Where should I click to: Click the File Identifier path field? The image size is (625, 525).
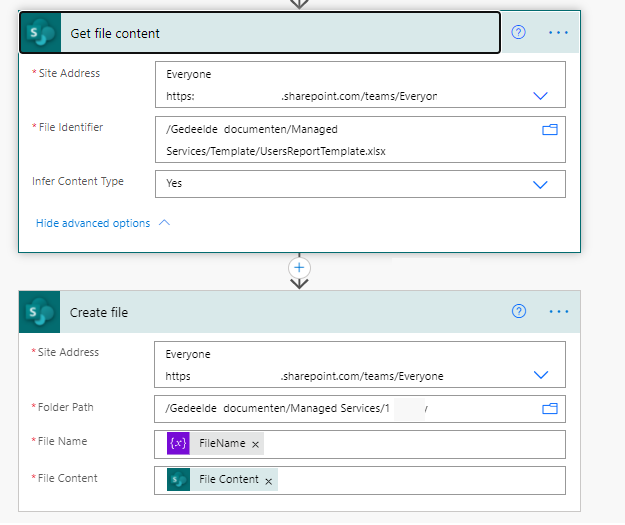click(340, 139)
